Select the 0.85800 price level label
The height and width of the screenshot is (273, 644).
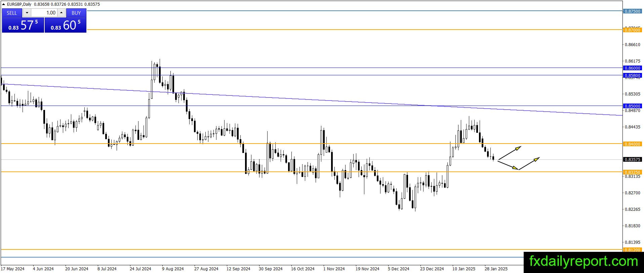(632, 75)
